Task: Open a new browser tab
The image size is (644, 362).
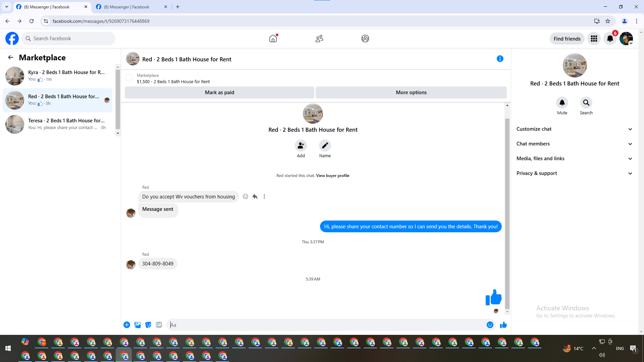Action: click(178, 7)
